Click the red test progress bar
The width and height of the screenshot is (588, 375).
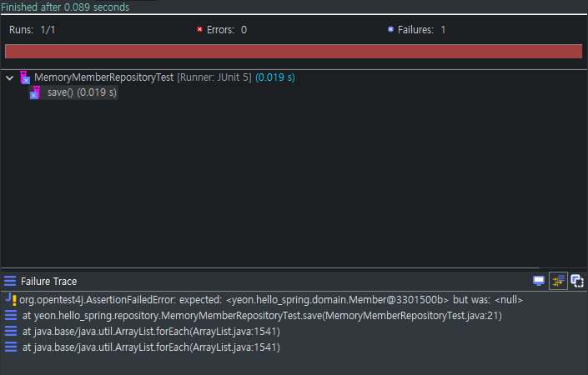(294, 52)
